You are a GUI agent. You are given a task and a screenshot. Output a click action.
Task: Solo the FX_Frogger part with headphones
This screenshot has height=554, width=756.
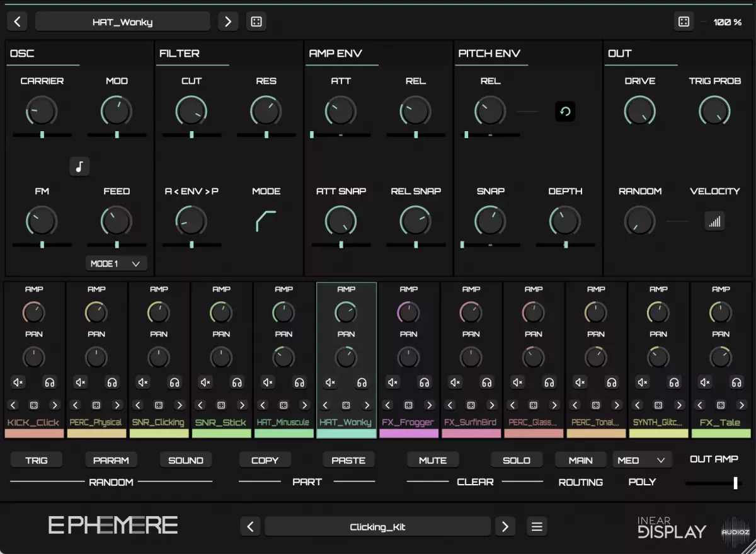[x=424, y=382]
